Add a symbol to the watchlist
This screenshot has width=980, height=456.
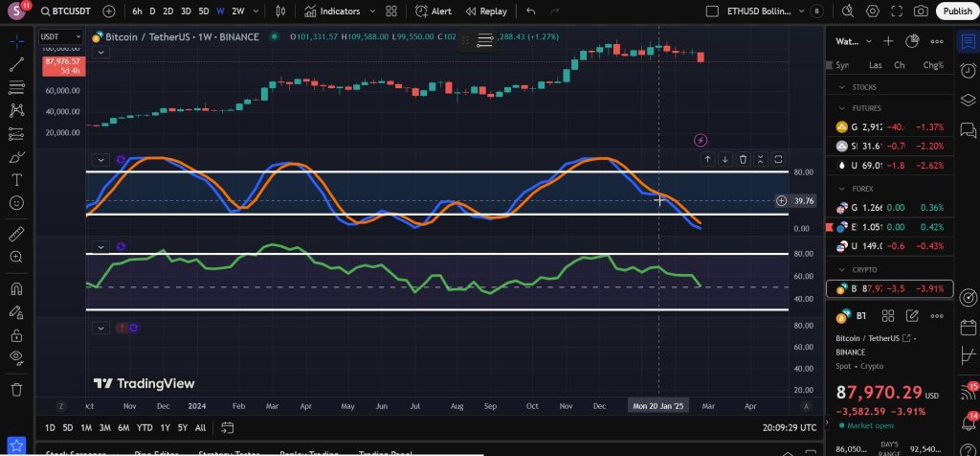coord(888,41)
